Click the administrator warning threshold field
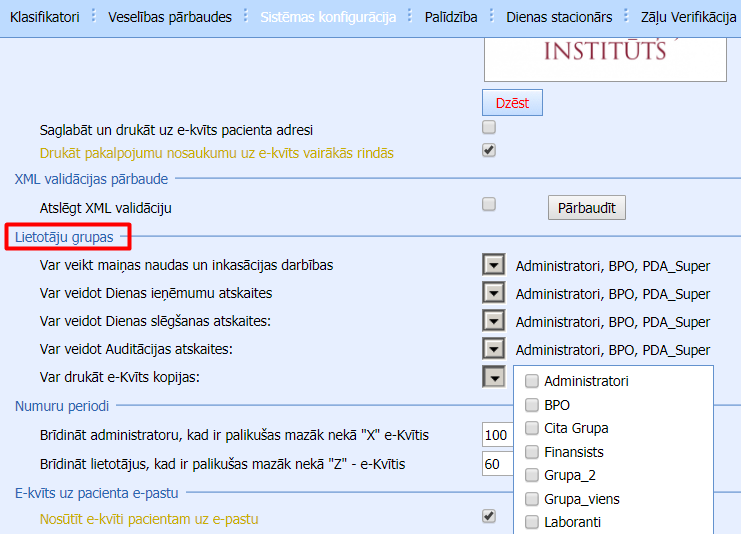 pyautogui.click(x=497, y=436)
